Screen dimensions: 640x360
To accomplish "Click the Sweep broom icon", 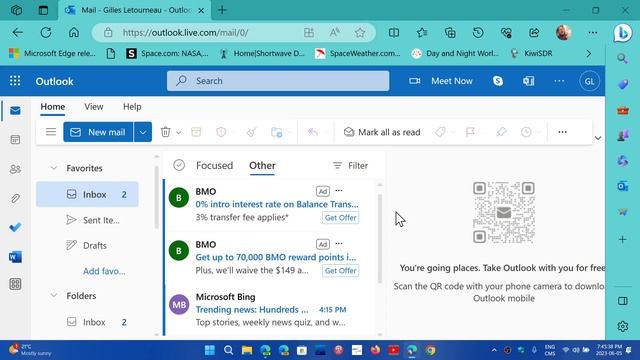I will (251, 132).
